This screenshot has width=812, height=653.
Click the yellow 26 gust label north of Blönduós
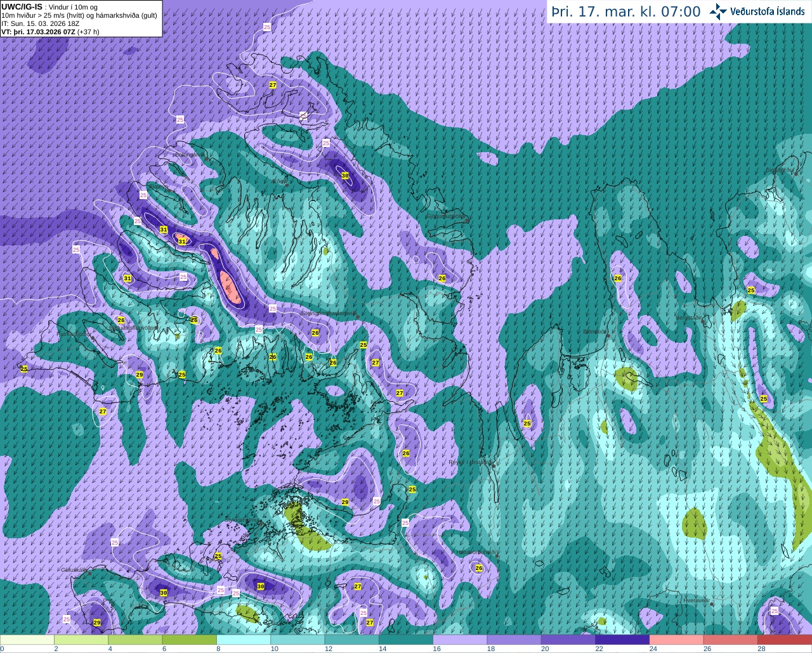pos(617,278)
